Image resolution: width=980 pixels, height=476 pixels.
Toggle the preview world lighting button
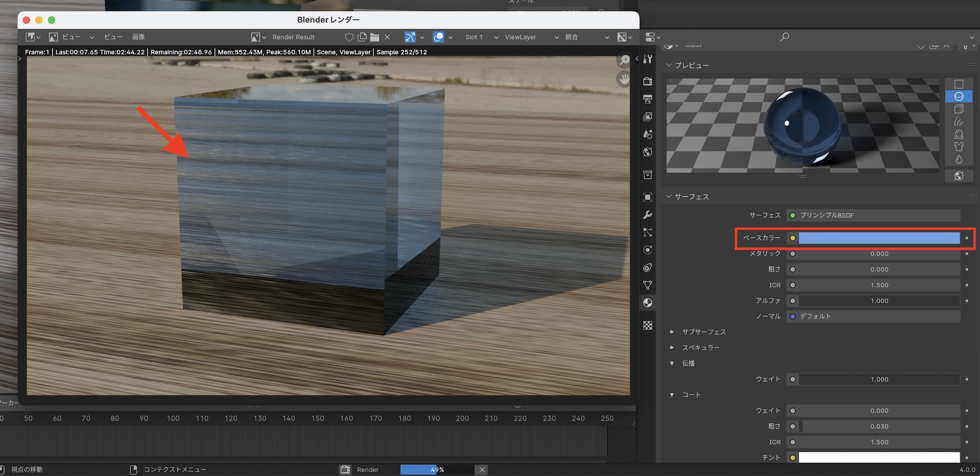pyautogui.click(x=959, y=176)
